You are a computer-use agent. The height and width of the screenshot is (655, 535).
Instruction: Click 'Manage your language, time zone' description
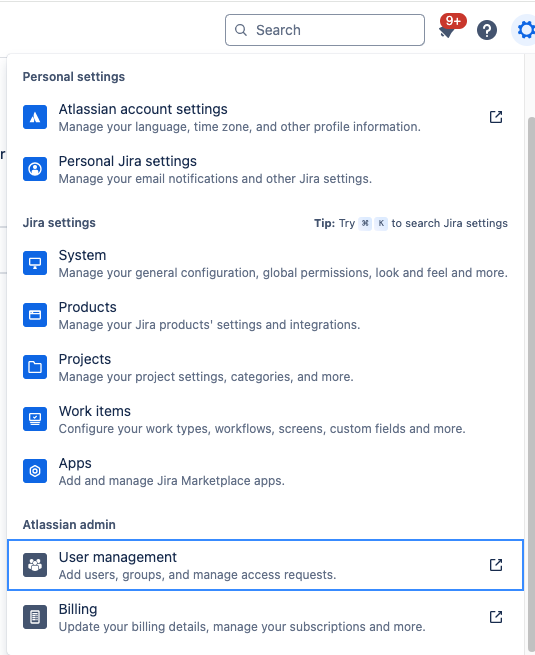[240, 127]
